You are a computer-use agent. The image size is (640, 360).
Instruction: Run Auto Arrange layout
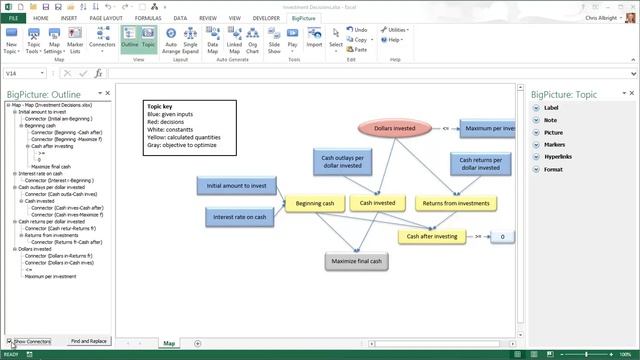coord(171,41)
